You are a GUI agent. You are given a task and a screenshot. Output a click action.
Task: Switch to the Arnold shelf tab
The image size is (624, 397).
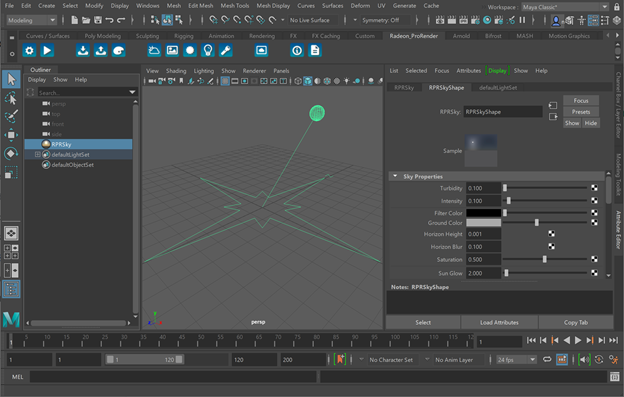461,36
